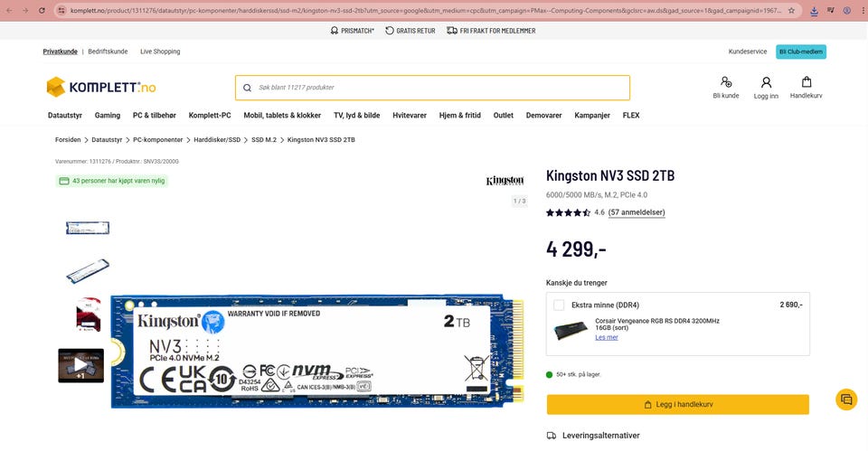Play the product video thumbnail
Screen dimensions: 868x451
80,365
